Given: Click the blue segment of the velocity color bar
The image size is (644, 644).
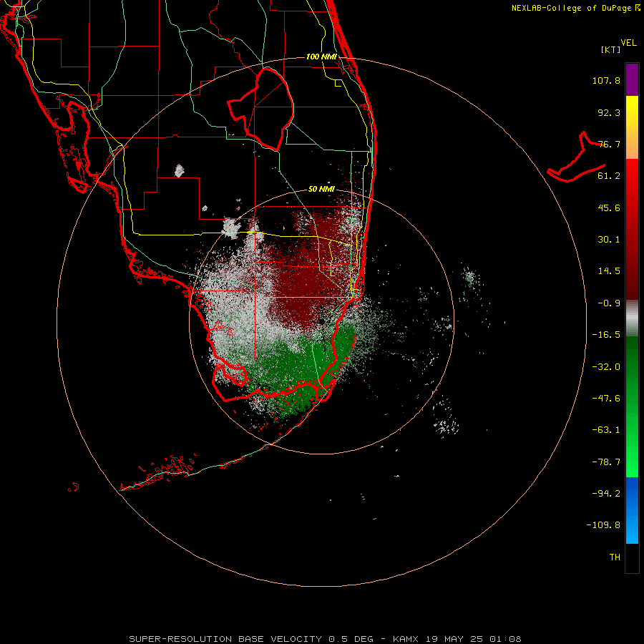Looking at the screenshot, I should pos(632,510).
